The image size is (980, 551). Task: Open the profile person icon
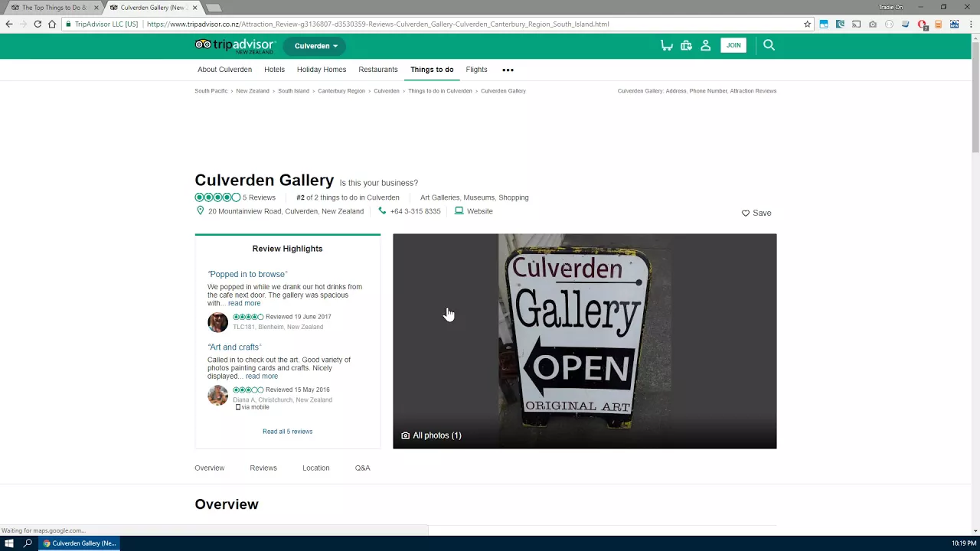pyautogui.click(x=705, y=46)
